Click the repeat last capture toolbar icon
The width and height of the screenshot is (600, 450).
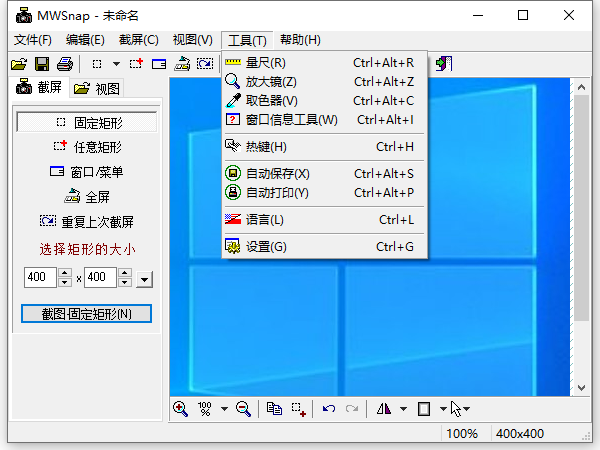click(x=205, y=64)
